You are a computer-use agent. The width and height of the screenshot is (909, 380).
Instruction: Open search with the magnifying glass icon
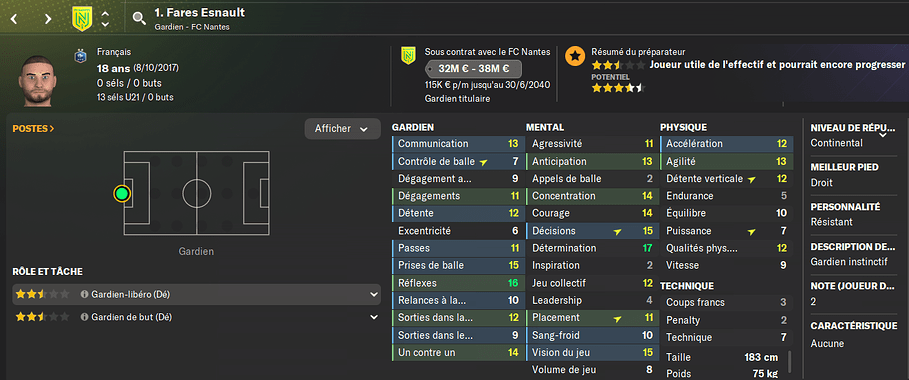[139, 19]
